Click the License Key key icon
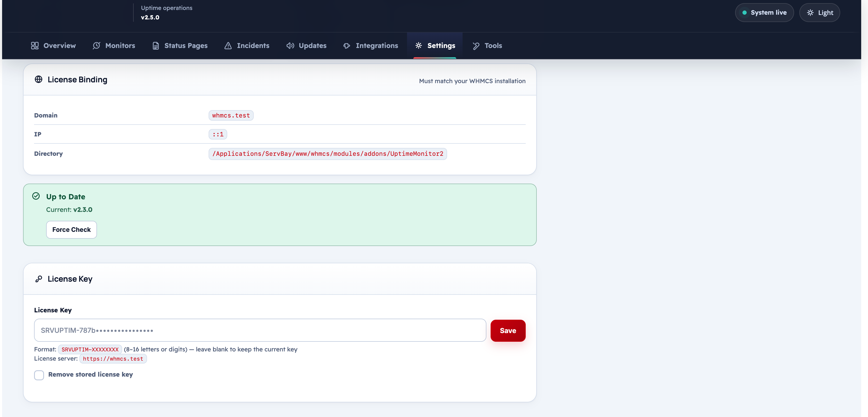 click(x=39, y=279)
